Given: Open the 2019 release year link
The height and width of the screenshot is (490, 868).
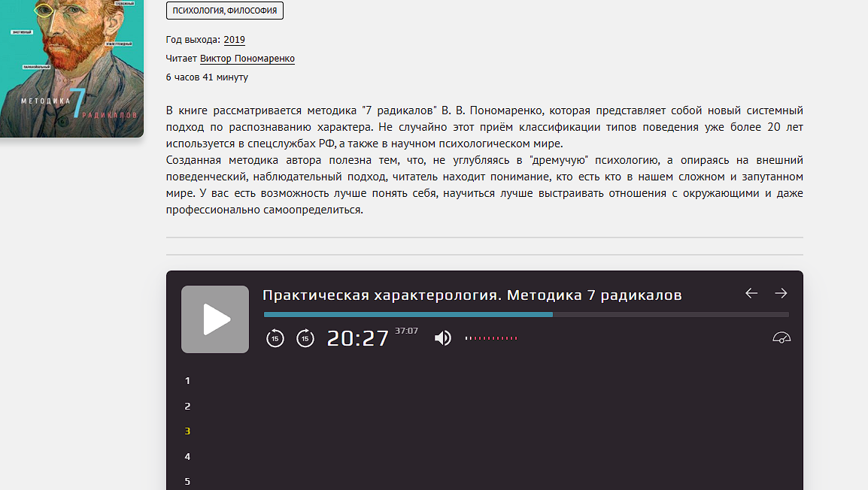Looking at the screenshot, I should 234,40.
